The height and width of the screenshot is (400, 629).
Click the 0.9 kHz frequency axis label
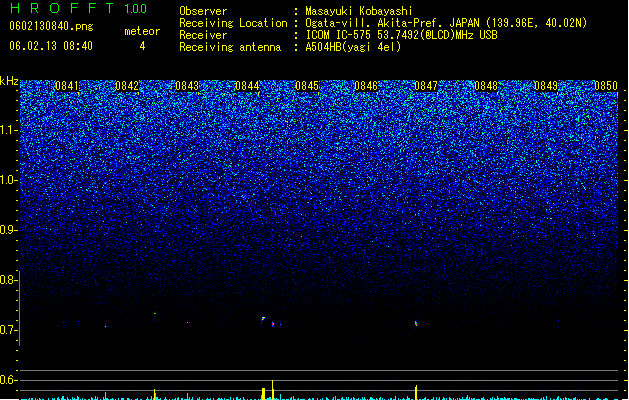[x=8, y=230]
